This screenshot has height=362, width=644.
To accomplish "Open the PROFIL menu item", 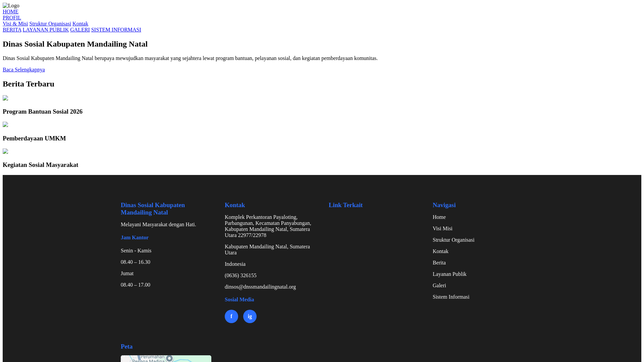I will (12, 18).
